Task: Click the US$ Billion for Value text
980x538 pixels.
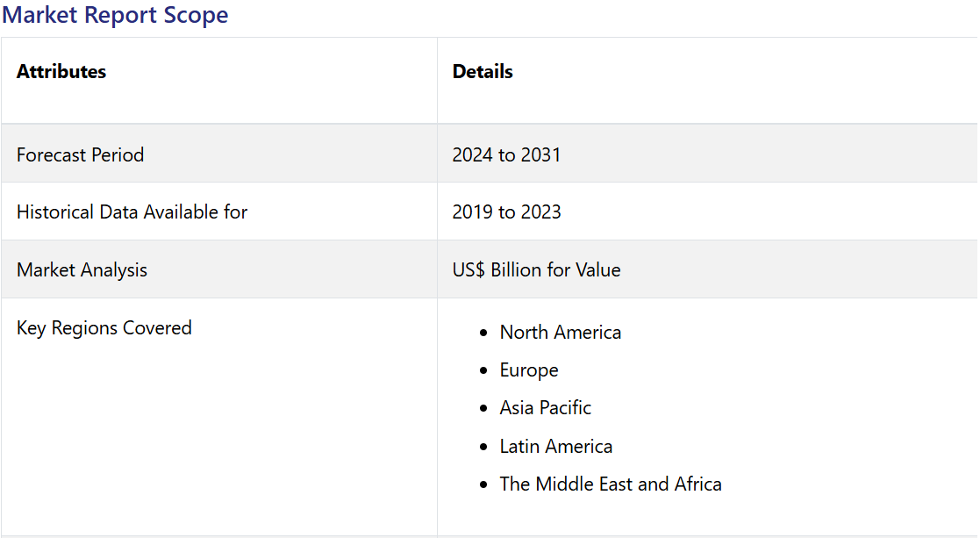Action: [x=536, y=269]
